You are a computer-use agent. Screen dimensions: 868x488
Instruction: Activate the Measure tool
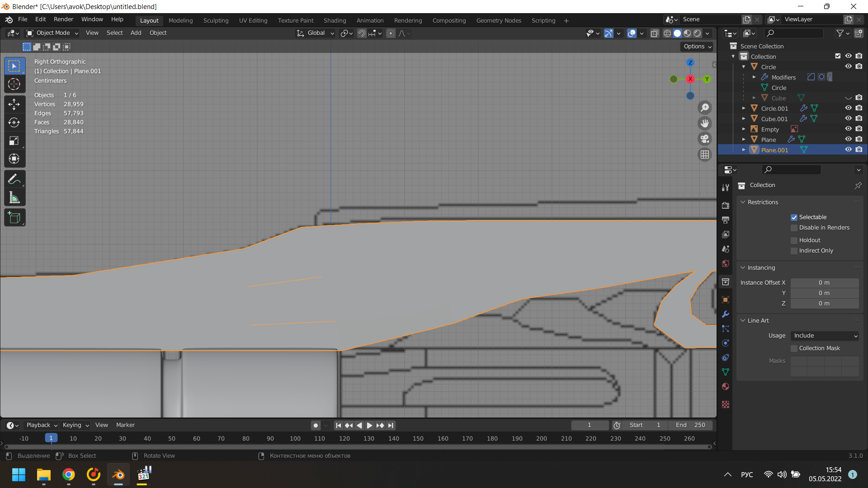click(x=14, y=197)
